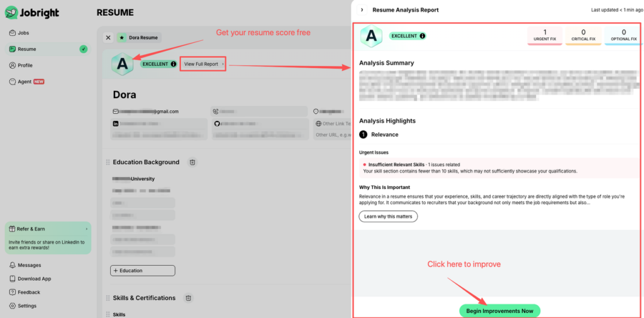Select the Optional Fix counter
The image size is (644, 318).
[623, 36]
